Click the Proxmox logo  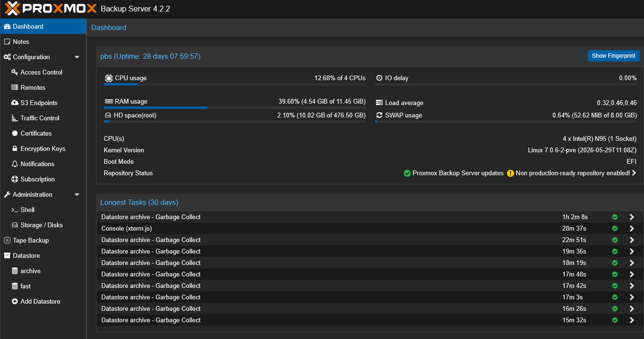point(50,9)
